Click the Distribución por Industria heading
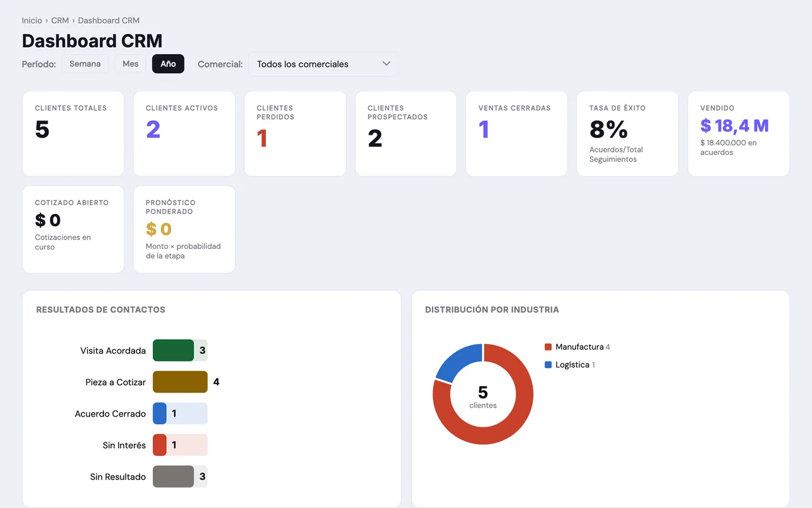This screenshot has height=508, width=812. point(492,310)
